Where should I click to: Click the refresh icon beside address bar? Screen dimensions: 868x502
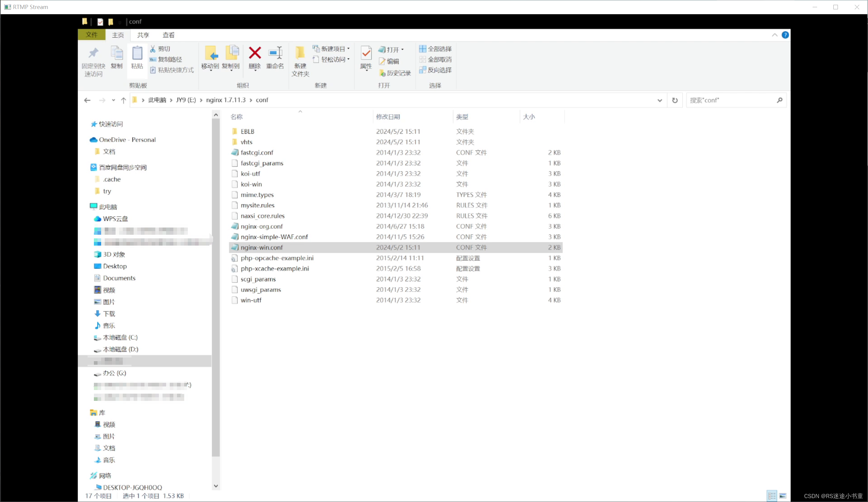coord(675,100)
